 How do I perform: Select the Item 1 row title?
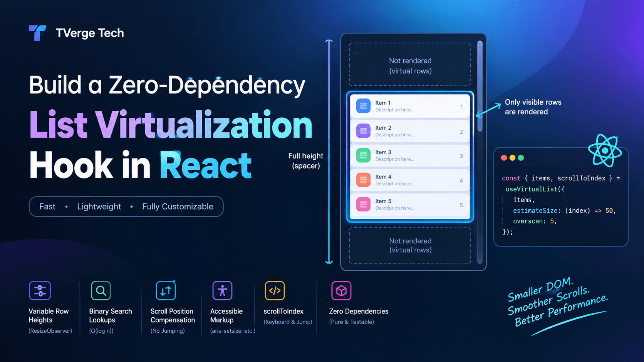(x=383, y=103)
